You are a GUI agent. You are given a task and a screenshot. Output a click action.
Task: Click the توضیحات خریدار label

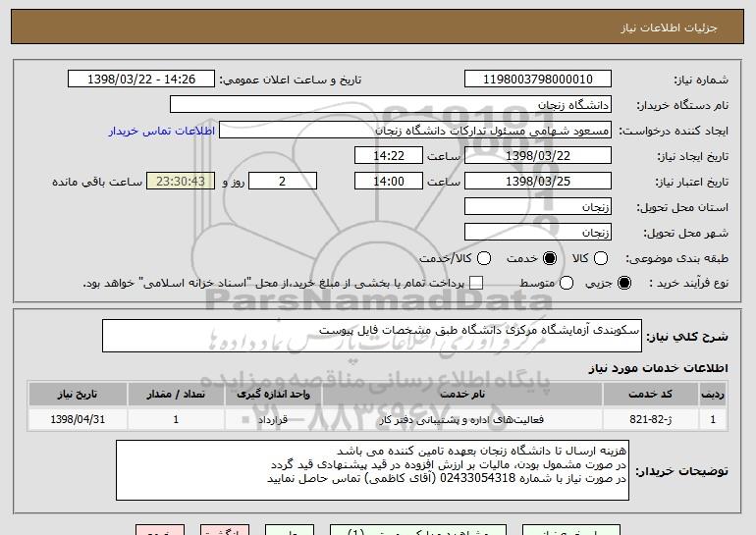(x=681, y=471)
